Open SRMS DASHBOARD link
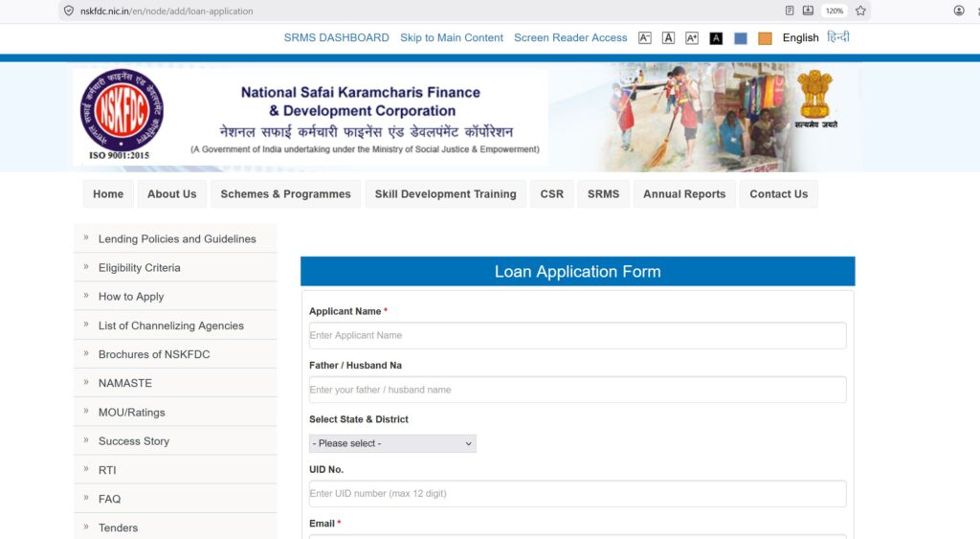This screenshot has width=980, height=539. tap(336, 37)
